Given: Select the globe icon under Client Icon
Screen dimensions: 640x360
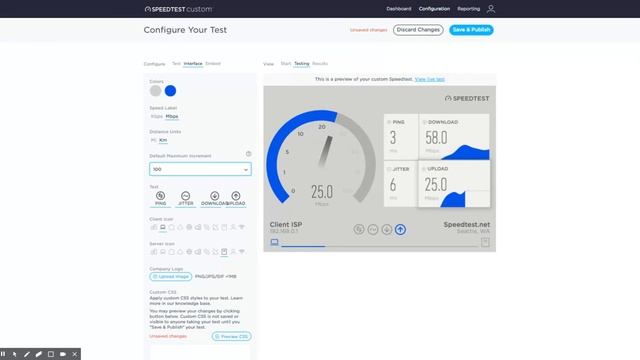Looking at the screenshot, I should 189,227.
